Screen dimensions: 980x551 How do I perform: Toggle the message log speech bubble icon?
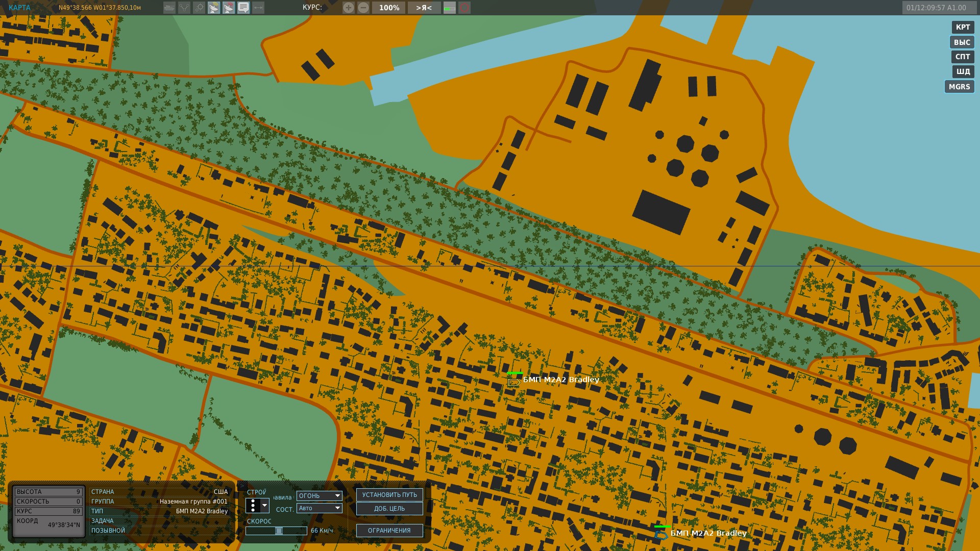point(243,8)
